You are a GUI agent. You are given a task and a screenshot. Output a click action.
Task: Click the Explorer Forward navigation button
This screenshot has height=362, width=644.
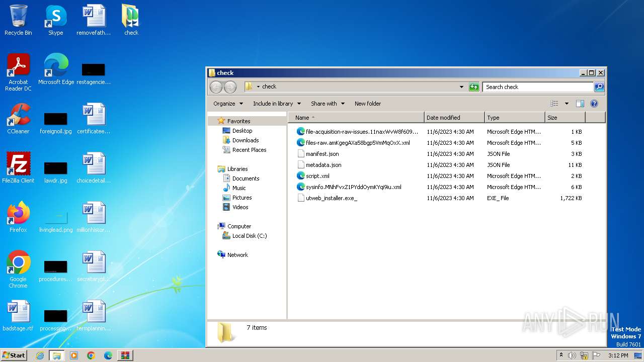click(230, 87)
